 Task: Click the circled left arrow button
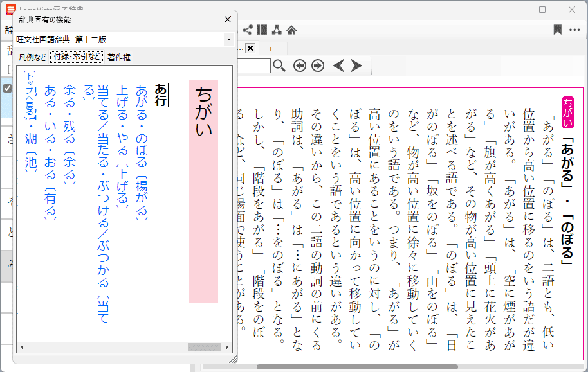[x=299, y=66]
